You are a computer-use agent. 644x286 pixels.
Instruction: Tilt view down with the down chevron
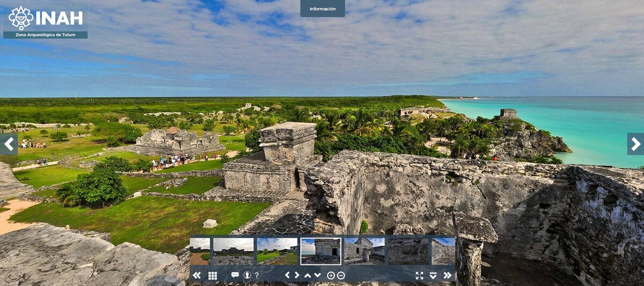318,275
